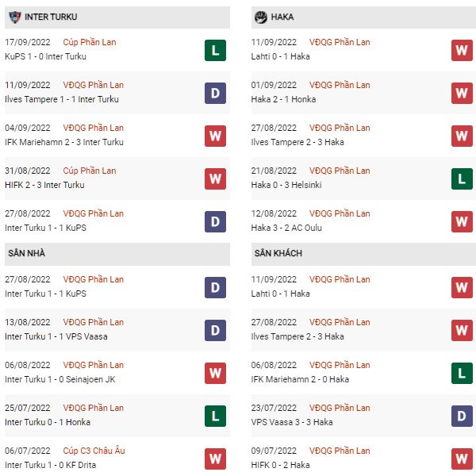The width and height of the screenshot is (476, 476).
Task: Open the VĐQG Phần Lan link for Haka 2-1 Honka
Action: tap(340, 85)
